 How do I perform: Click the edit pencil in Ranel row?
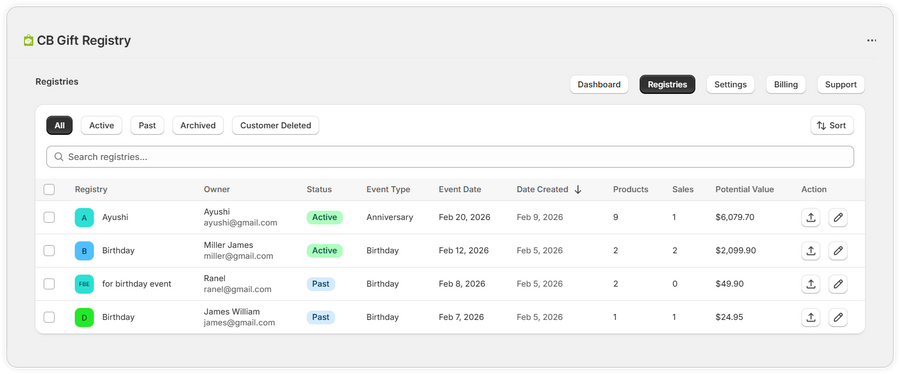pos(838,284)
